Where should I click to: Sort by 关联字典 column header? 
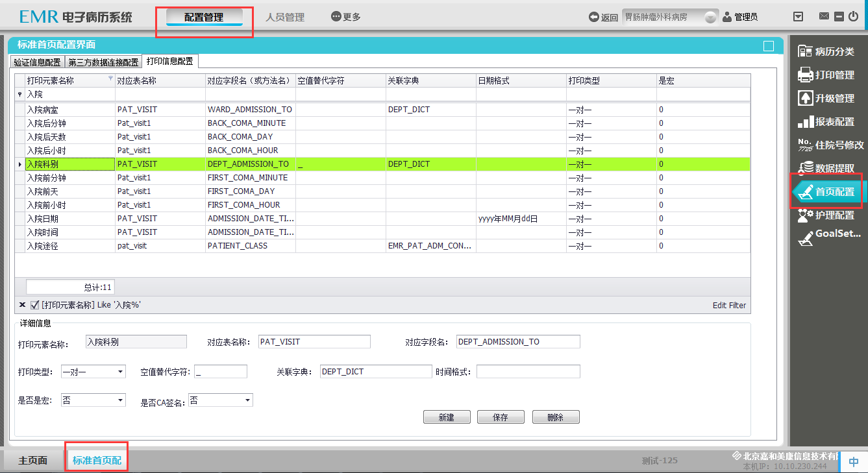point(431,80)
